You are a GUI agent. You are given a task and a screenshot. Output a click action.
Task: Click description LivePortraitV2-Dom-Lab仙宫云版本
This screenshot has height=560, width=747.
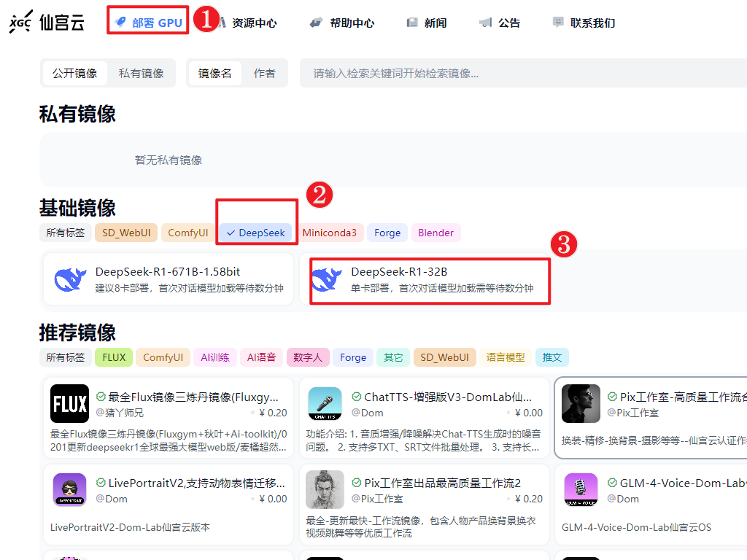point(130,528)
